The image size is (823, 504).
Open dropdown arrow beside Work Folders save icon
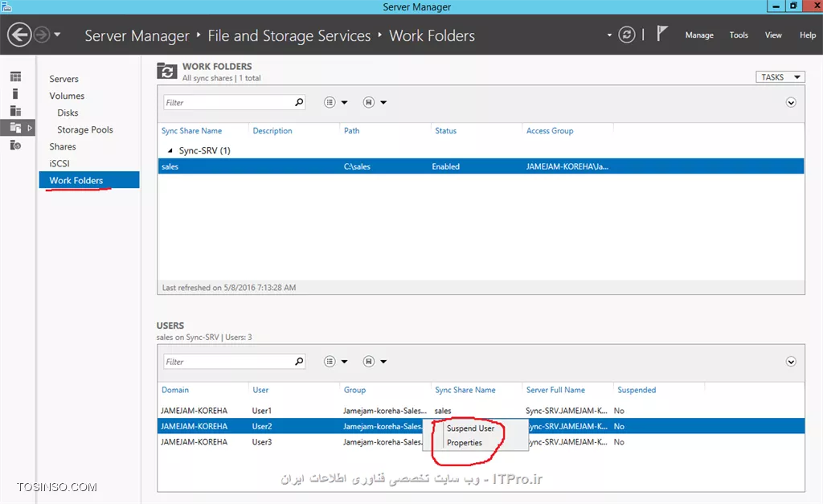[x=383, y=102]
